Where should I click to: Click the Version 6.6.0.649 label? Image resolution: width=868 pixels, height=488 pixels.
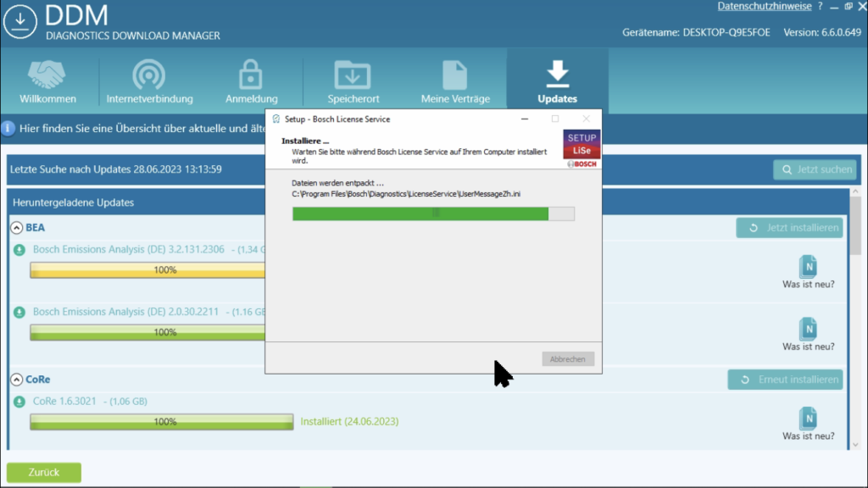pyautogui.click(x=822, y=33)
